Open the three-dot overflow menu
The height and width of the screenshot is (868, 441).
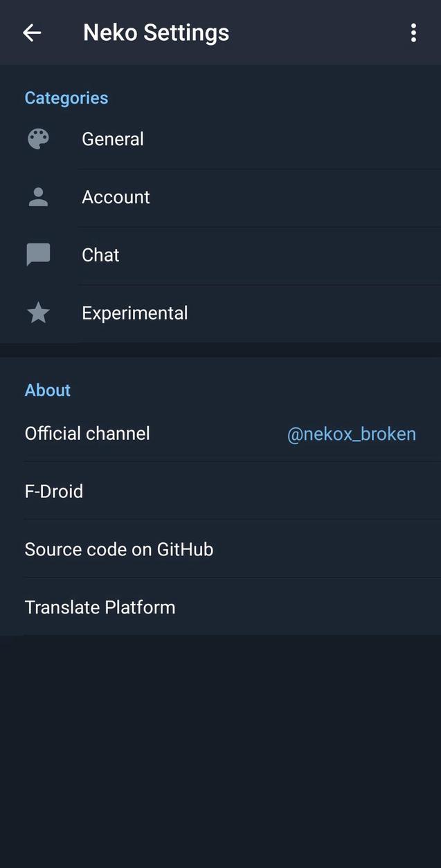tap(413, 33)
